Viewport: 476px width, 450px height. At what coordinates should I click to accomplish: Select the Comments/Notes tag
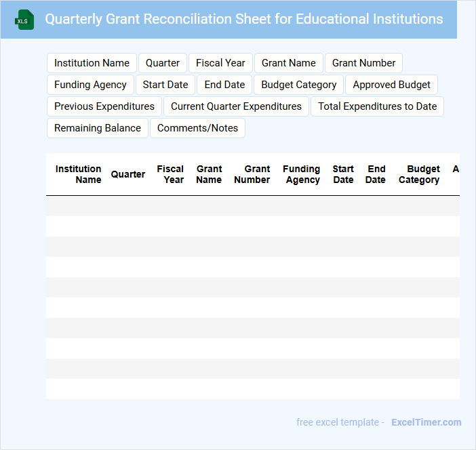point(197,128)
